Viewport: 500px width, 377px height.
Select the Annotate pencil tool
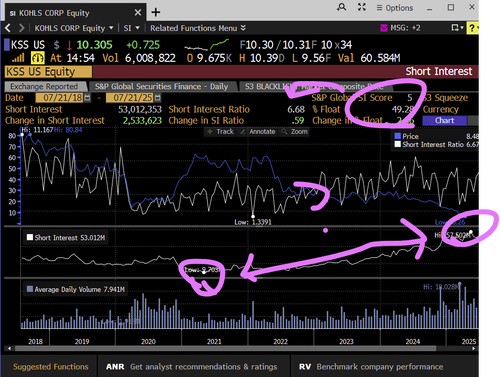tap(257, 132)
